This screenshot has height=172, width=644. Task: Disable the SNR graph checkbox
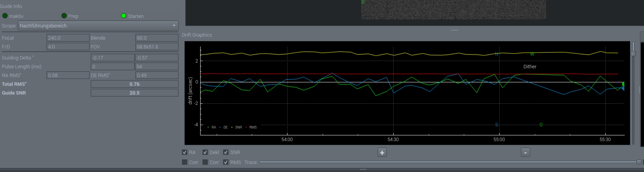tap(226, 152)
